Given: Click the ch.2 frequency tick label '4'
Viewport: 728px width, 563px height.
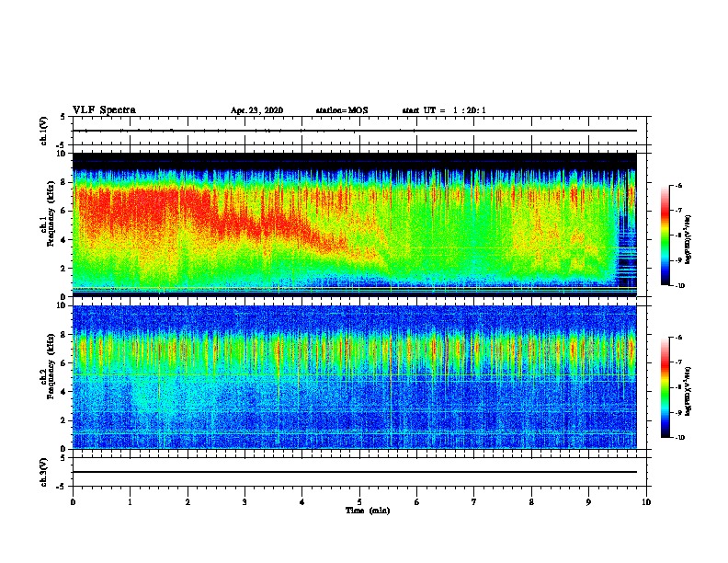Looking at the screenshot, I should 63,392.
